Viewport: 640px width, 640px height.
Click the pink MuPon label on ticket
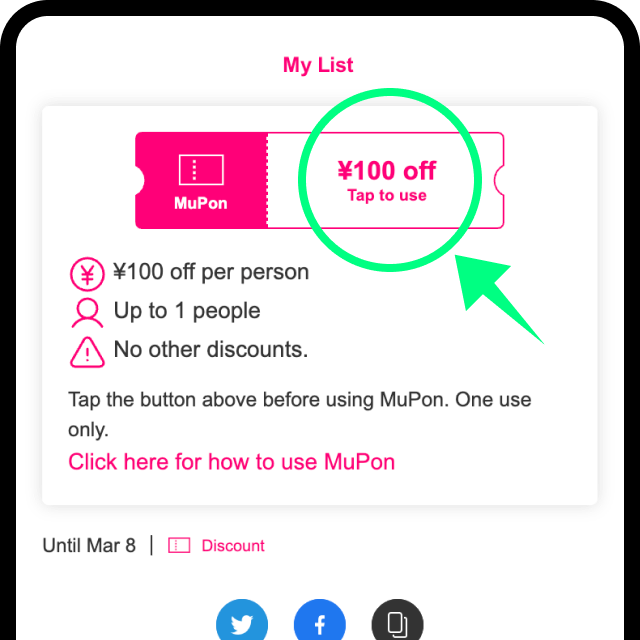tap(201, 203)
